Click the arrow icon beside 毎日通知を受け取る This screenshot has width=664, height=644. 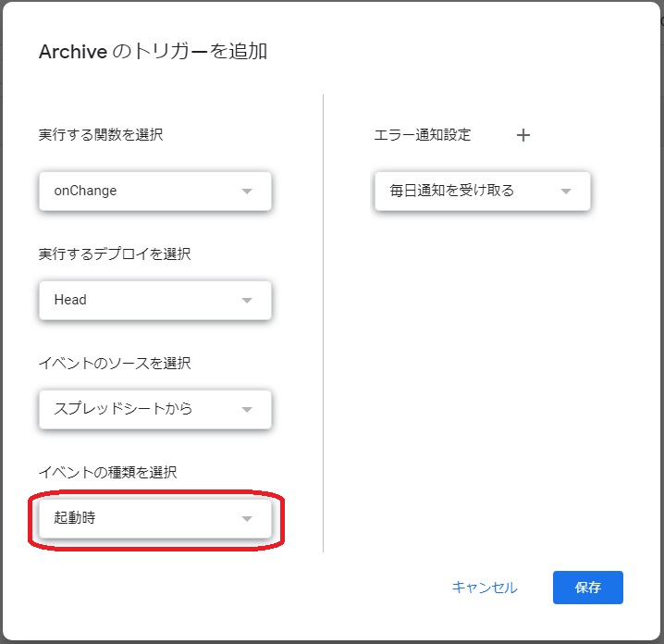point(566,192)
